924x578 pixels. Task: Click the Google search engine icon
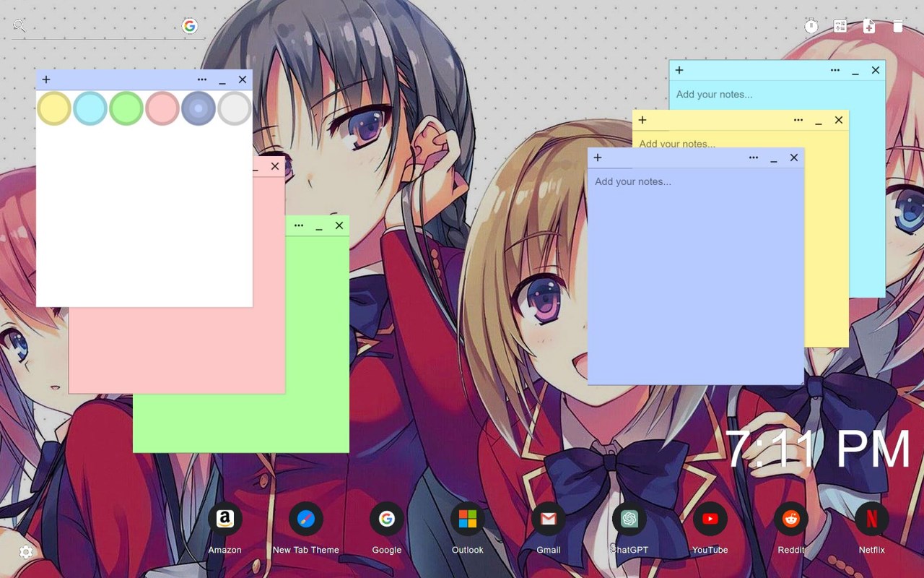[190, 26]
